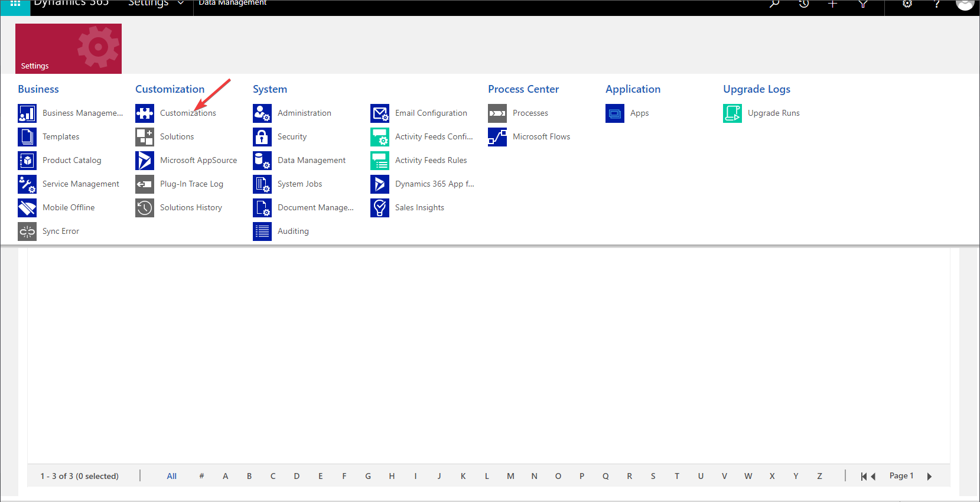The width and height of the screenshot is (980, 502).
Task: Click the search magnifier in the top bar
Action: pos(774,4)
